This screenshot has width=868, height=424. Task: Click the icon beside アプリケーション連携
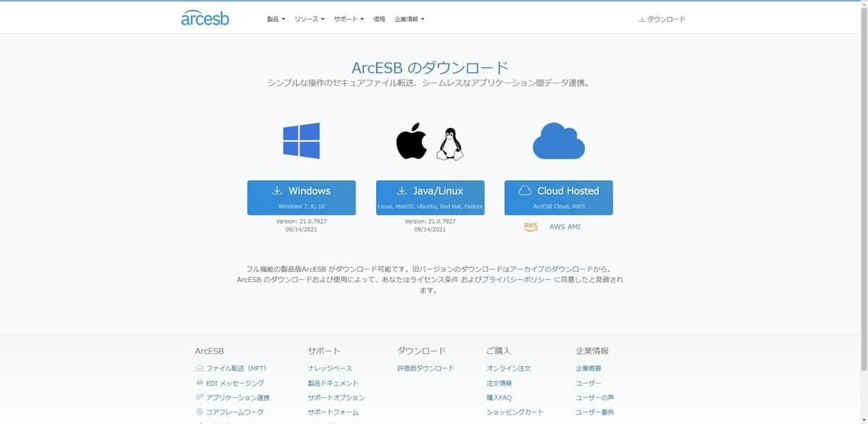click(x=200, y=397)
